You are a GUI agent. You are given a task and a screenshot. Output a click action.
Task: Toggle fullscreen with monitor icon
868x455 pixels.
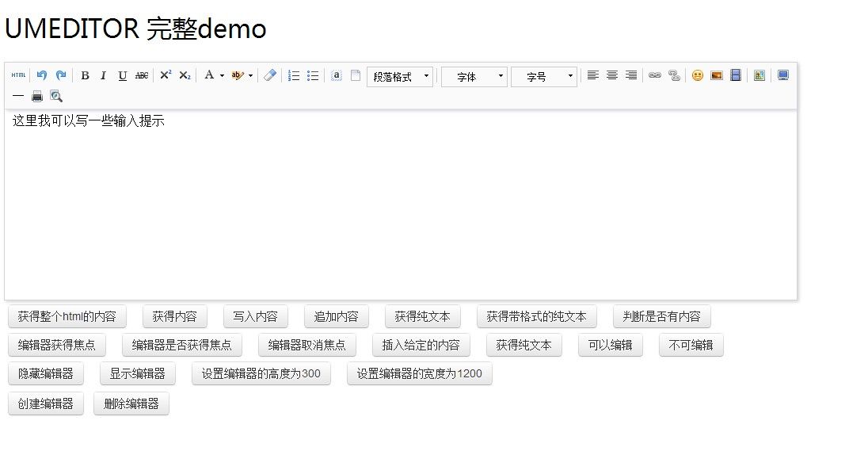point(782,75)
